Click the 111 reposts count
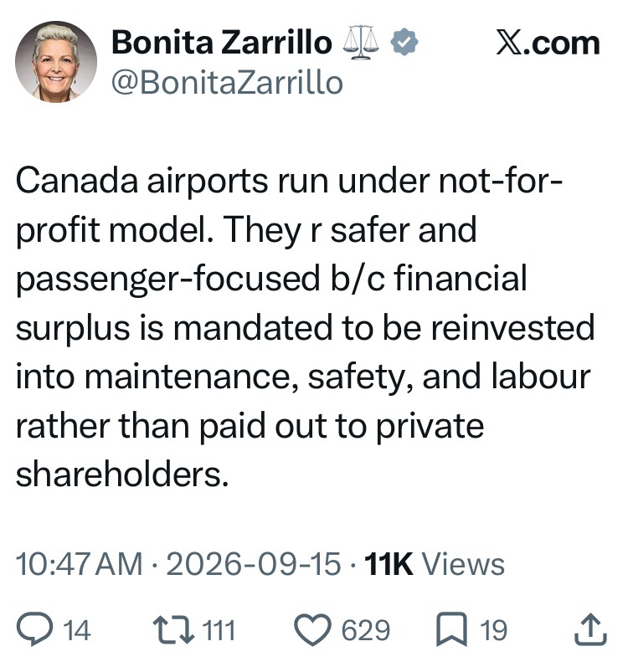628x672 pixels. pos(219,630)
